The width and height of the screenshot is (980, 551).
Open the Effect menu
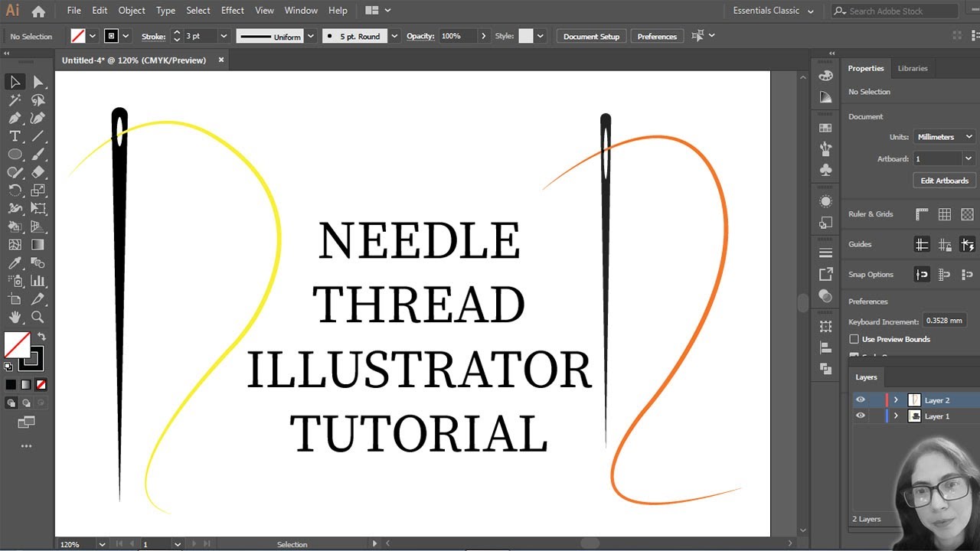click(x=233, y=11)
